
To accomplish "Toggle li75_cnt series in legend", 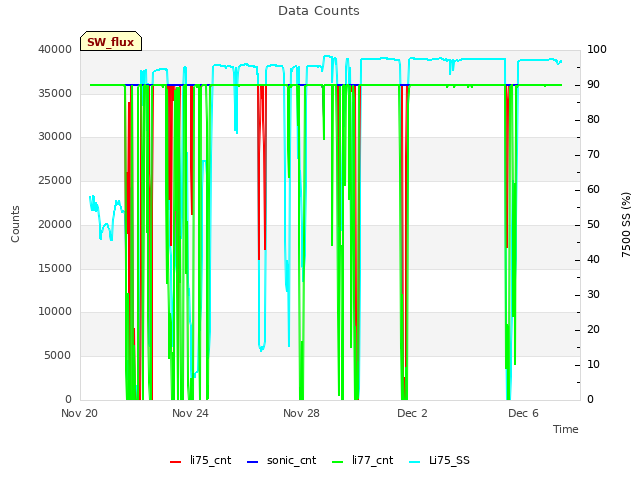I will (x=200, y=460).
